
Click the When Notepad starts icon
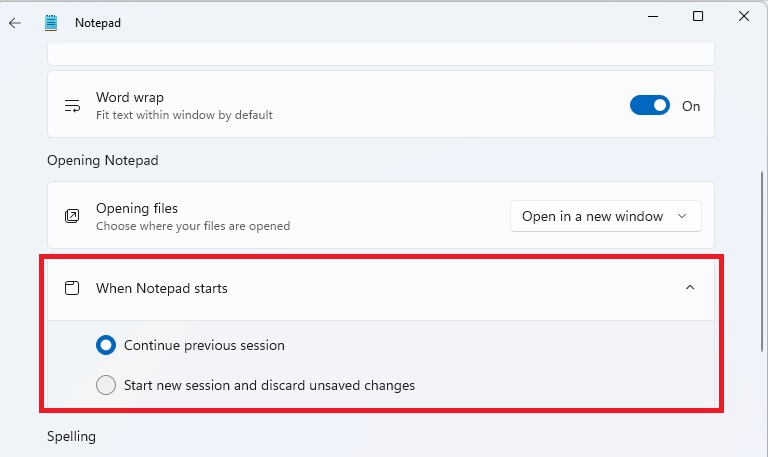72,288
